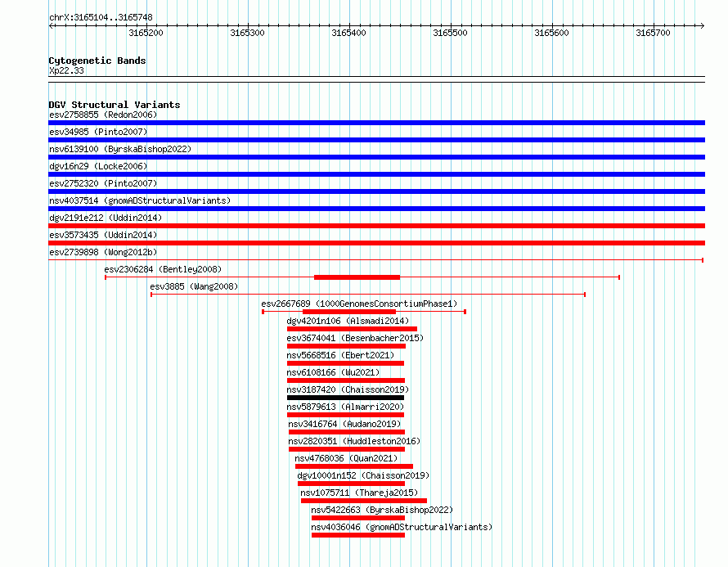Click esv2739898 (Wong2012b) label

pos(103,252)
